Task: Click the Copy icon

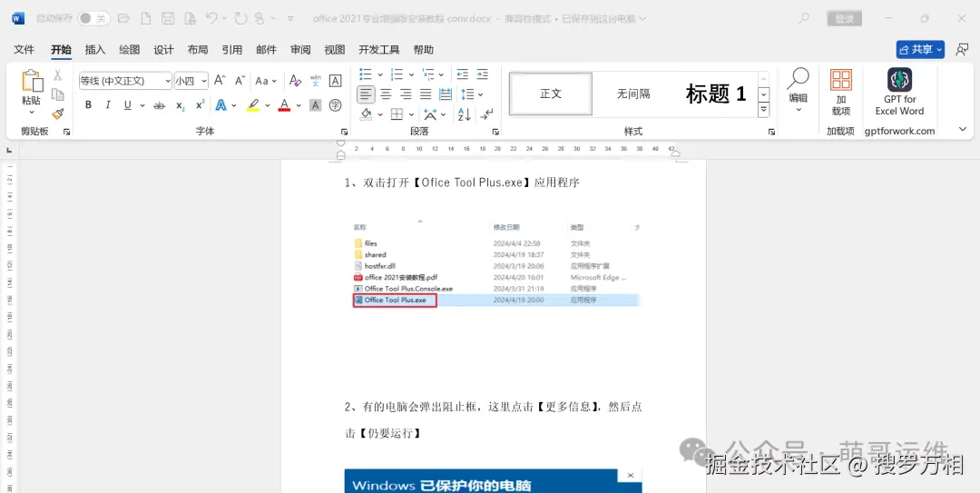Action: point(57,94)
